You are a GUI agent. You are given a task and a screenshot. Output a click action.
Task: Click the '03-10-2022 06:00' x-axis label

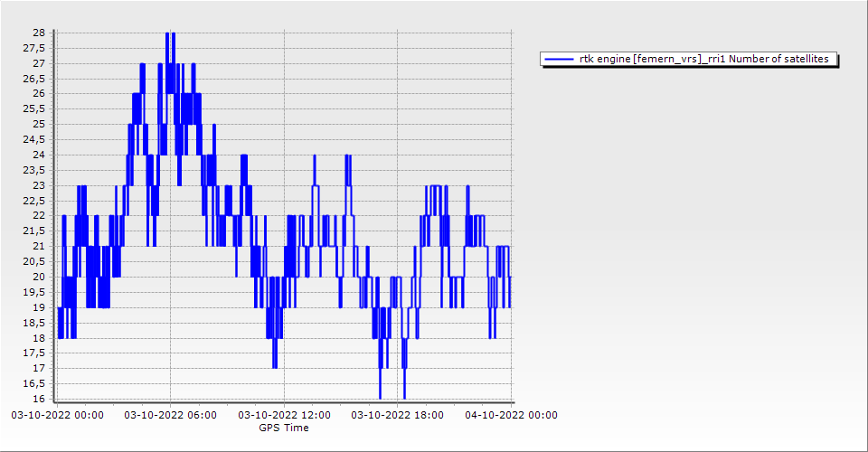pyautogui.click(x=170, y=416)
